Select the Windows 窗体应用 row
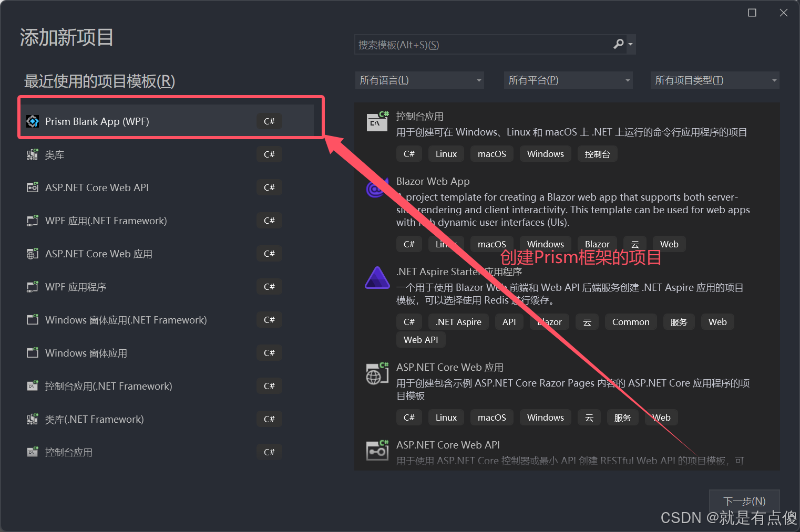The width and height of the screenshot is (800, 532). (168, 353)
